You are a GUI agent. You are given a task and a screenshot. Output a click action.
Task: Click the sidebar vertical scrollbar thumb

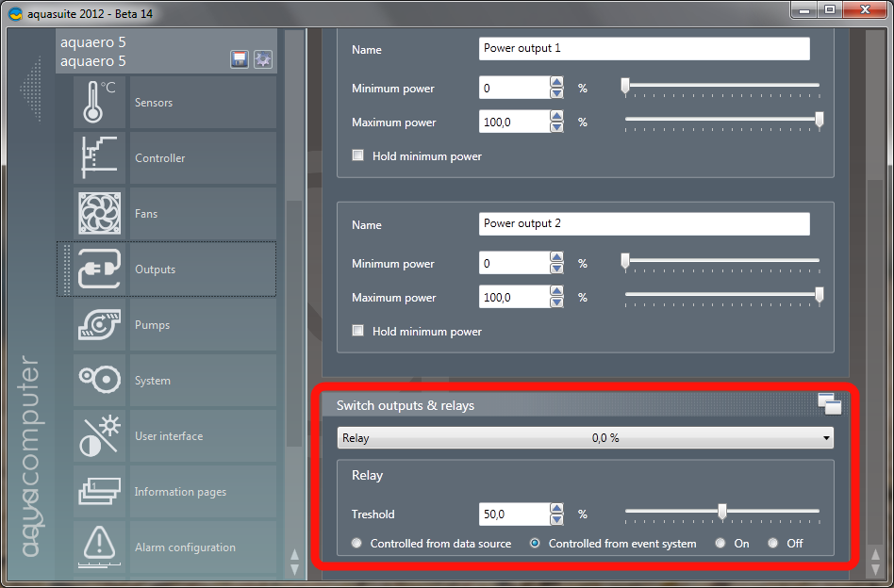click(294, 322)
